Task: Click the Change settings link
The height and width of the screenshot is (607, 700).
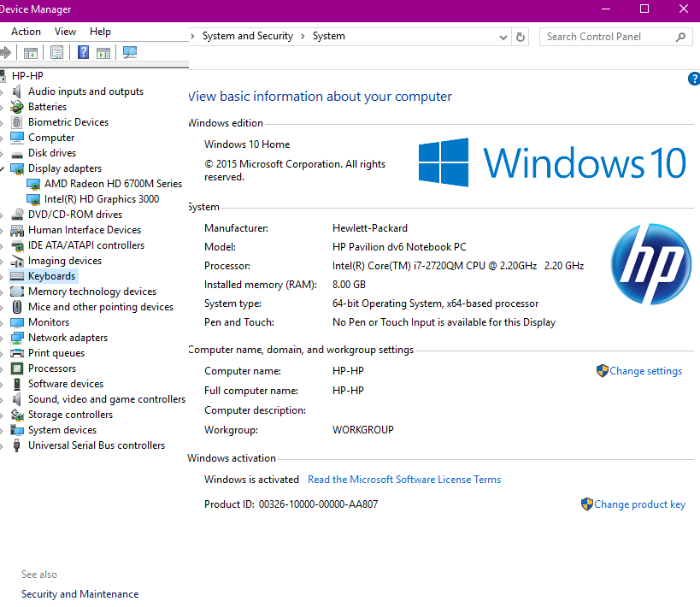Action: pos(645,371)
